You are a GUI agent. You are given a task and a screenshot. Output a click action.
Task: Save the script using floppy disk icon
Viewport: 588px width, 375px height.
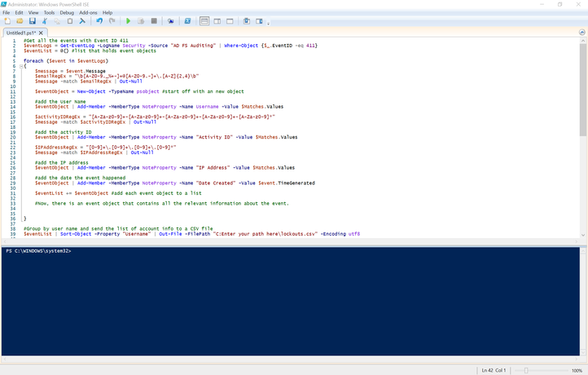[33, 21]
